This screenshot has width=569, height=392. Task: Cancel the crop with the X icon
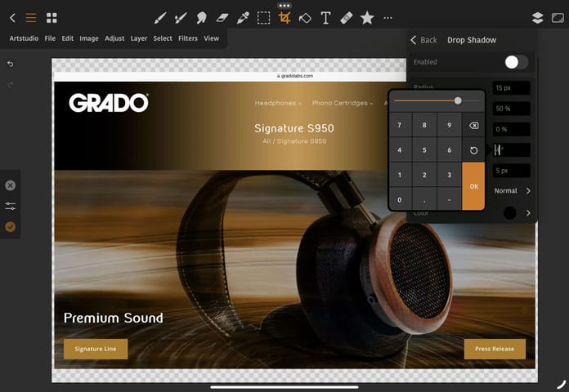[x=10, y=185]
